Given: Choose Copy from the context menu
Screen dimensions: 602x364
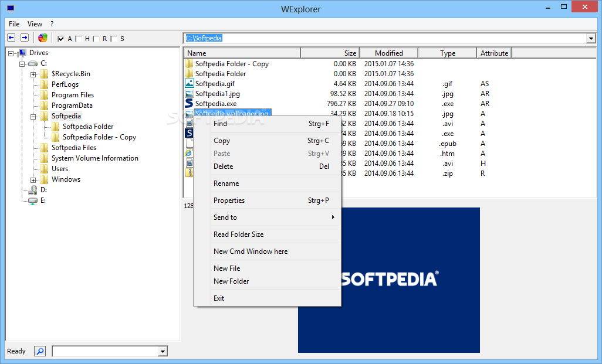Looking at the screenshot, I should [276, 141].
